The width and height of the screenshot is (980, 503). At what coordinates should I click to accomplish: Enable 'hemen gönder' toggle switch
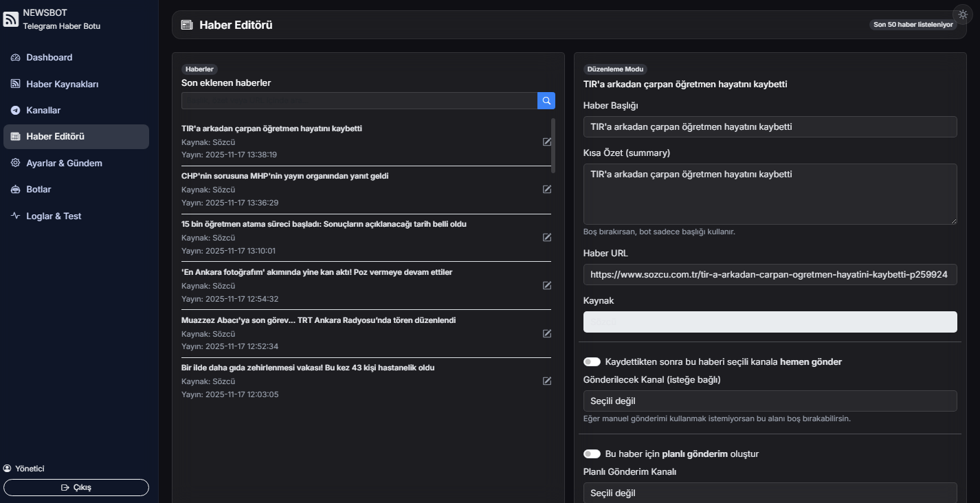point(592,361)
